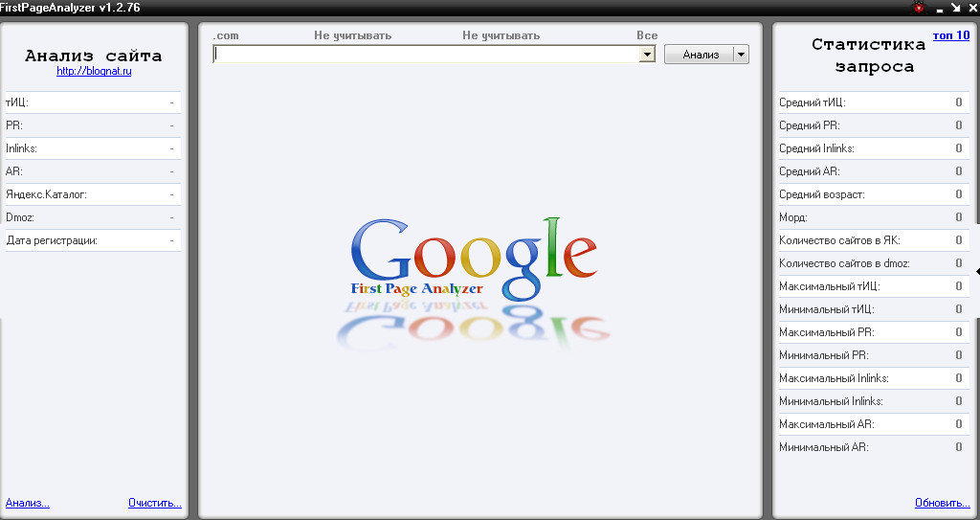Click the black arrow on right edge
Image resolution: width=980 pixels, height=520 pixels.
tap(977, 272)
